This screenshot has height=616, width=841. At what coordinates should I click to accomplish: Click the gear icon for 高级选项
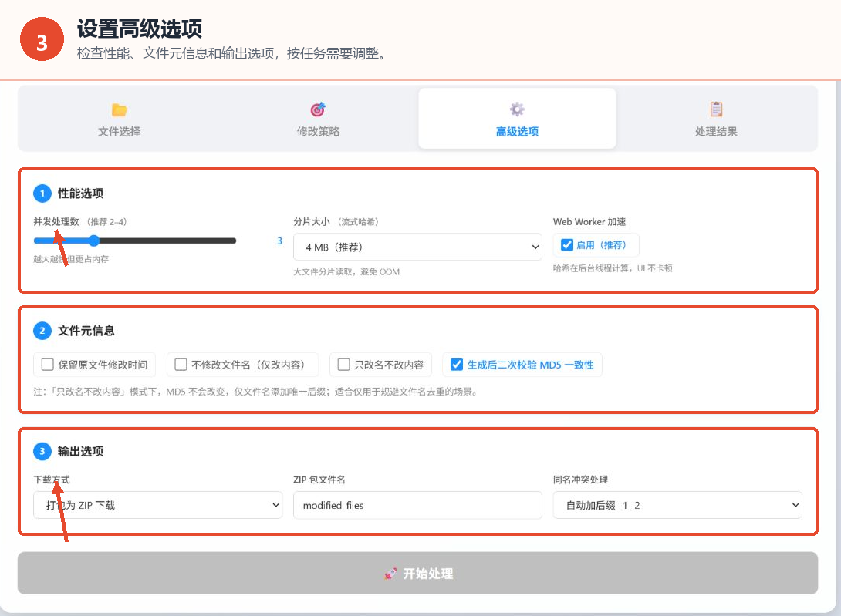(517, 109)
